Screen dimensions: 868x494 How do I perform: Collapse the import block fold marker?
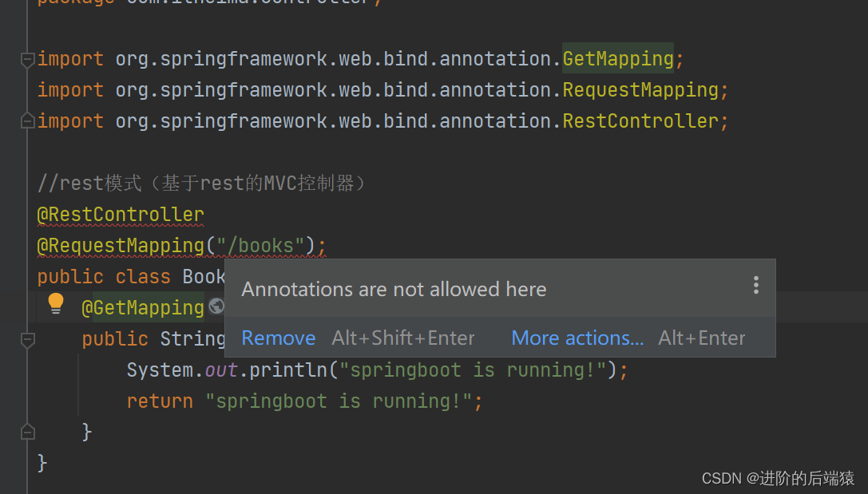click(x=27, y=59)
